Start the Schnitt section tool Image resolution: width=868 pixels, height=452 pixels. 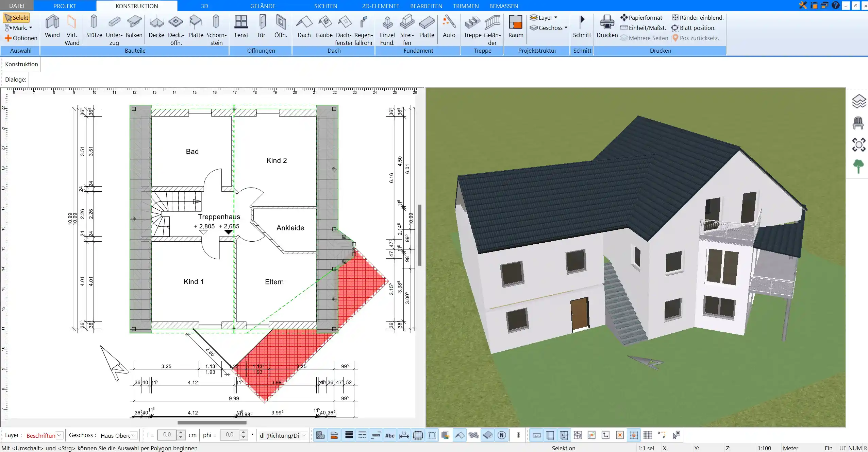[x=582, y=27]
